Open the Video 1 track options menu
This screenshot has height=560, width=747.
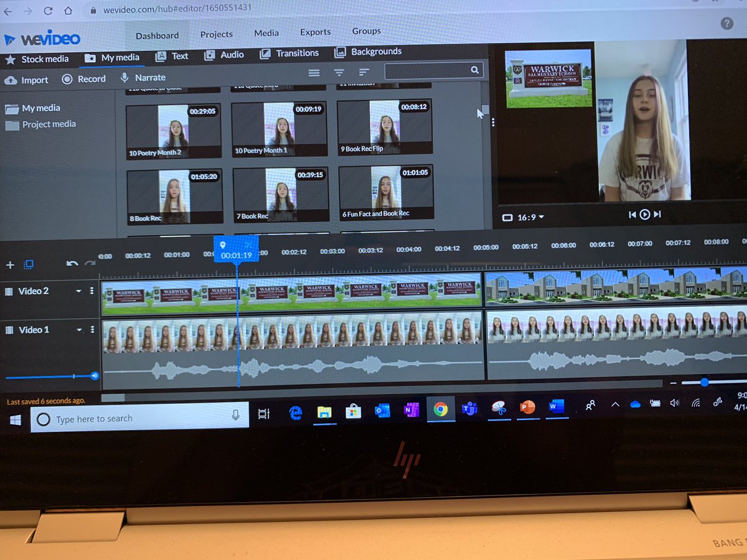point(92,330)
